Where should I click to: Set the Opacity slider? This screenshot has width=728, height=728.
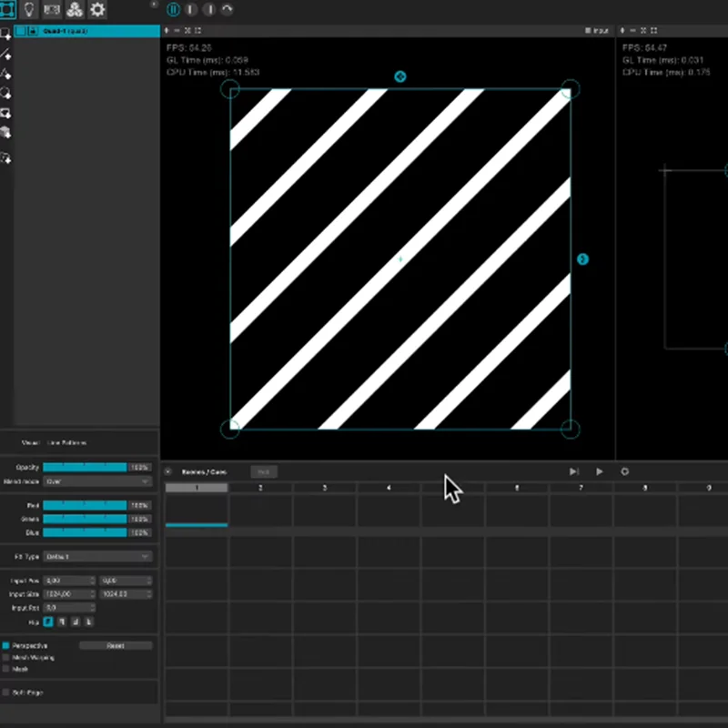click(85, 467)
